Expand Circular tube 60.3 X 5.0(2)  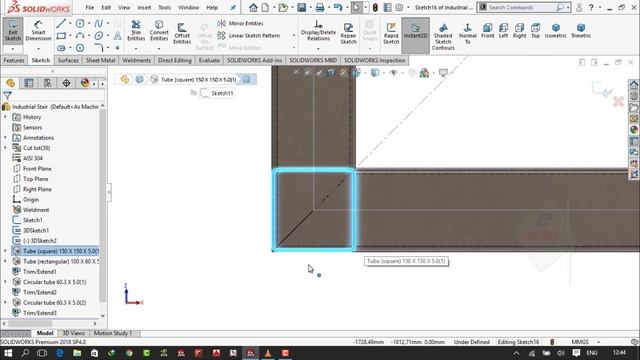click(5, 302)
